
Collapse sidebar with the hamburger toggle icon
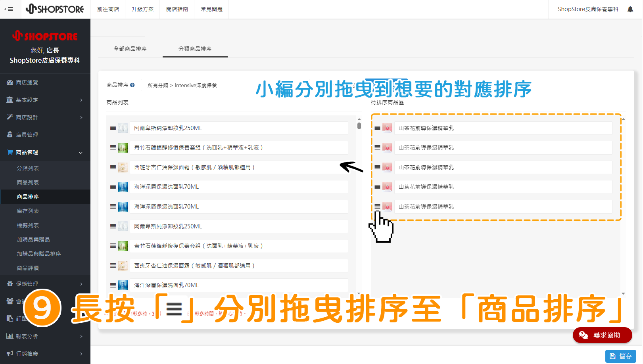pos(9,9)
